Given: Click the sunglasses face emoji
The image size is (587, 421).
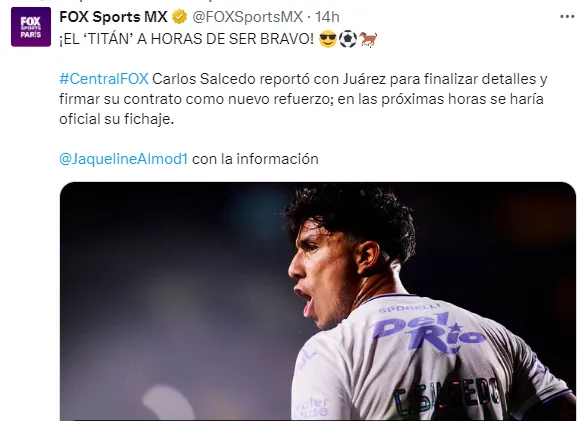Looking at the screenshot, I should [328, 39].
